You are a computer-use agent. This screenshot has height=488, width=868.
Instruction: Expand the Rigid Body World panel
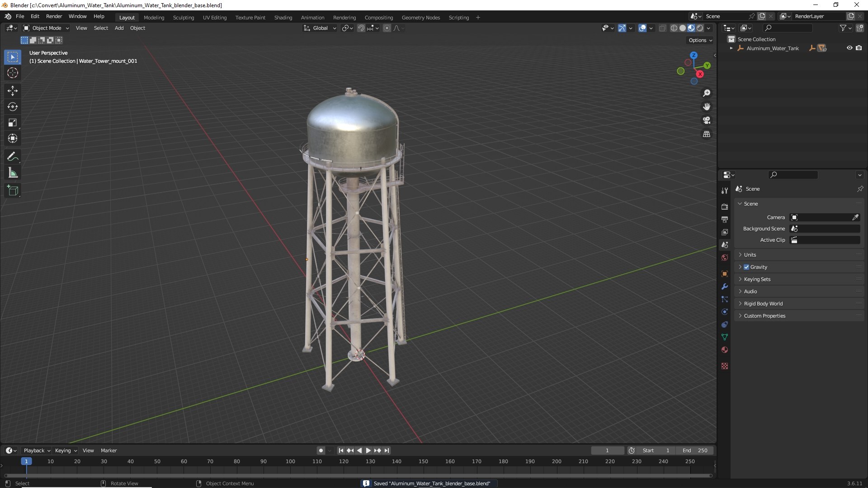(799, 304)
